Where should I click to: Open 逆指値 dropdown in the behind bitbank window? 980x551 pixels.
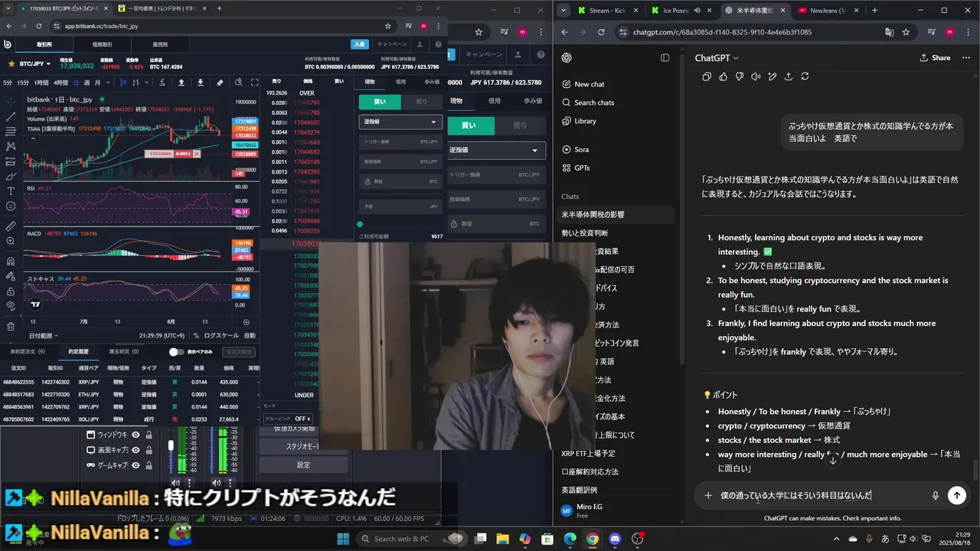pos(495,150)
